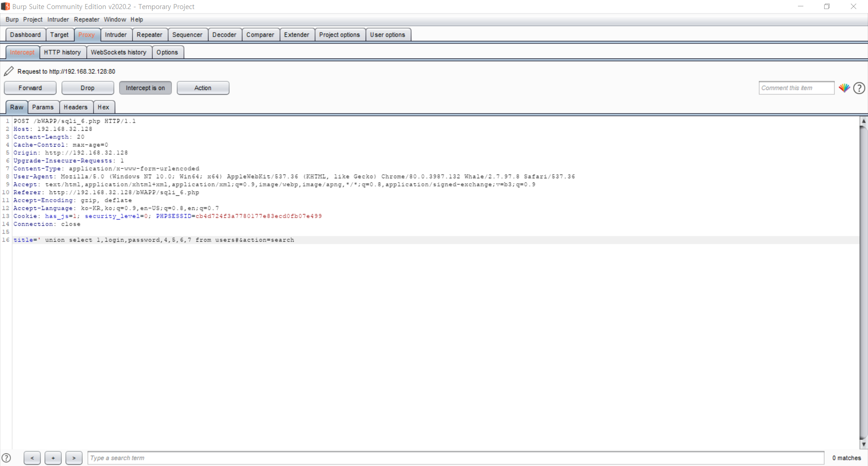This screenshot has width=868, height=466.
Task: Click the Accept-Language header line
Action: click(x=116, y=208)
